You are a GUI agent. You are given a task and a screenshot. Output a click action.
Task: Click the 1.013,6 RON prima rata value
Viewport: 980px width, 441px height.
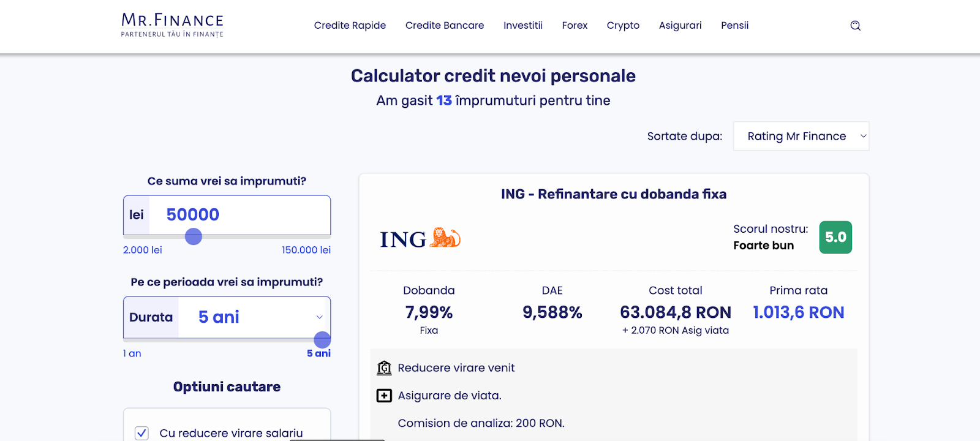tap(798, 312)
